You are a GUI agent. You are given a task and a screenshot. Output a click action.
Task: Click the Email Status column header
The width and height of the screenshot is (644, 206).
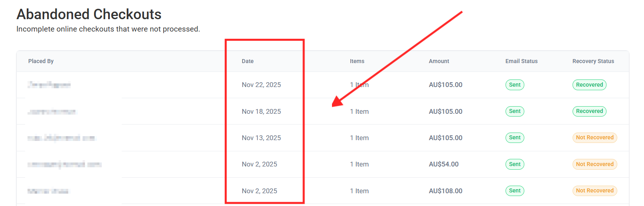coord(521,61)
